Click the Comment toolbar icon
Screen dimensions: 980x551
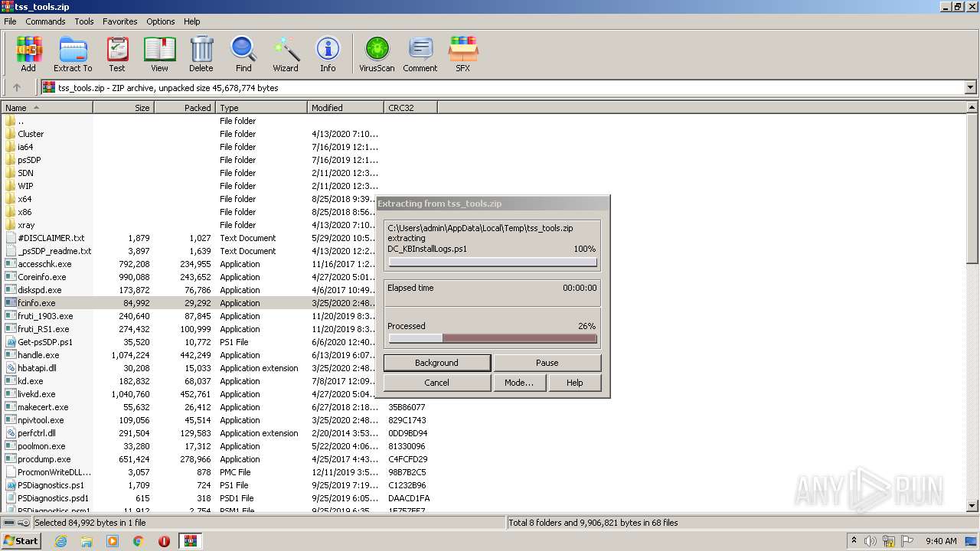[420, 54]
